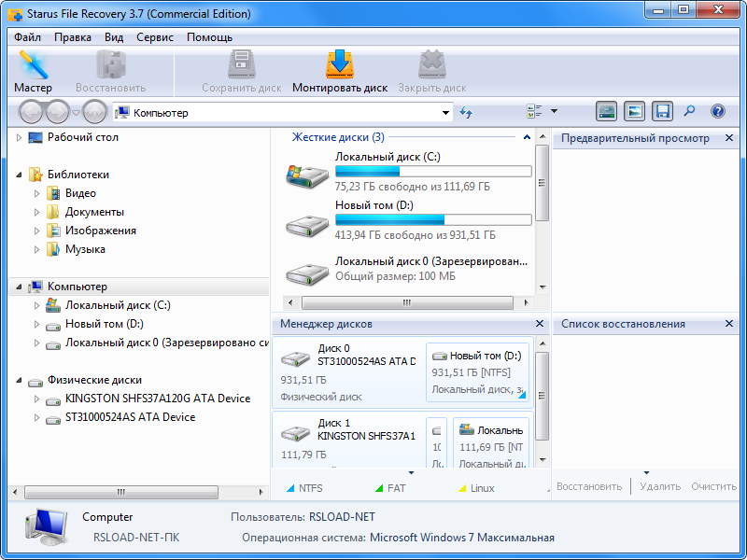
Task: Expand the Изображения library node
Action: [36, 231]
